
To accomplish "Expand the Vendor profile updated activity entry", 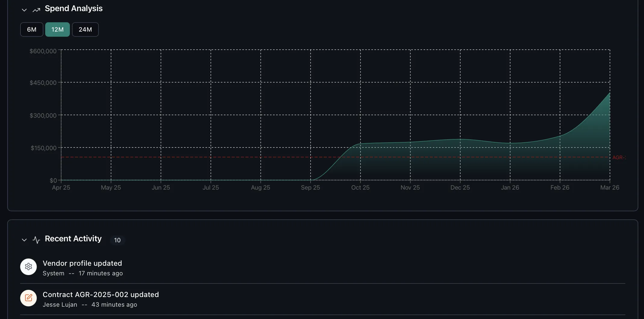I will (83, 263).
